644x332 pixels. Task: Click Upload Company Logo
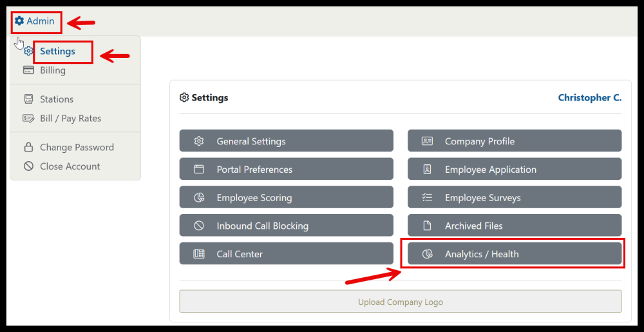coord(400,302)
